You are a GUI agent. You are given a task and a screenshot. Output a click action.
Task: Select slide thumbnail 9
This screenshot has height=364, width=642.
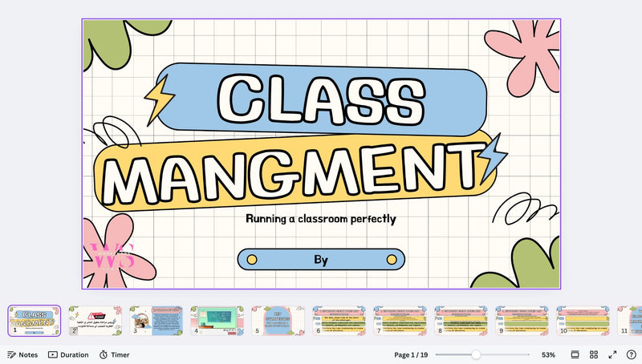pos(522,321)
